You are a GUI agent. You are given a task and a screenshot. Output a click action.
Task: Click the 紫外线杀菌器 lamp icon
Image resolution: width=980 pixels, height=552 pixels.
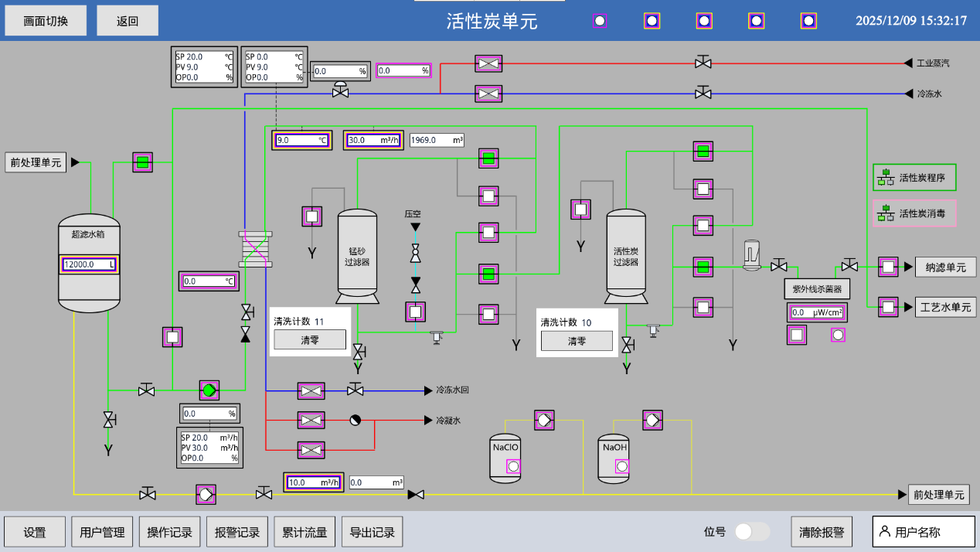(752, 255)
